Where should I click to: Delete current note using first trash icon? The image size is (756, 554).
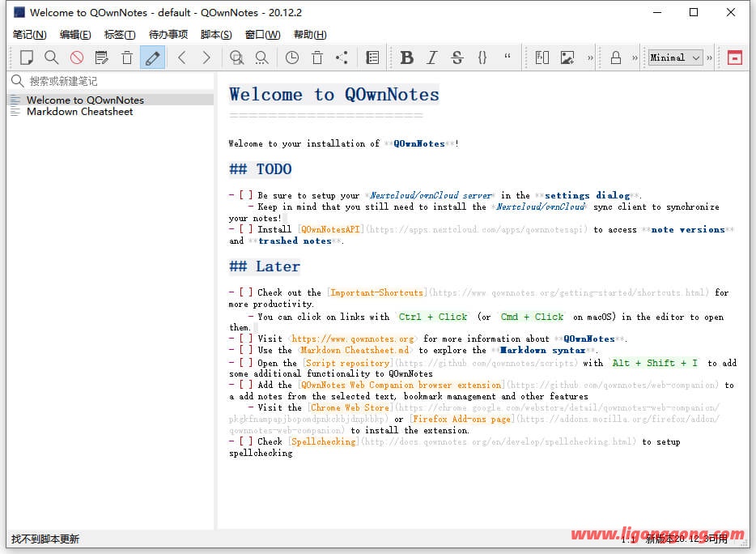point(127,58)
